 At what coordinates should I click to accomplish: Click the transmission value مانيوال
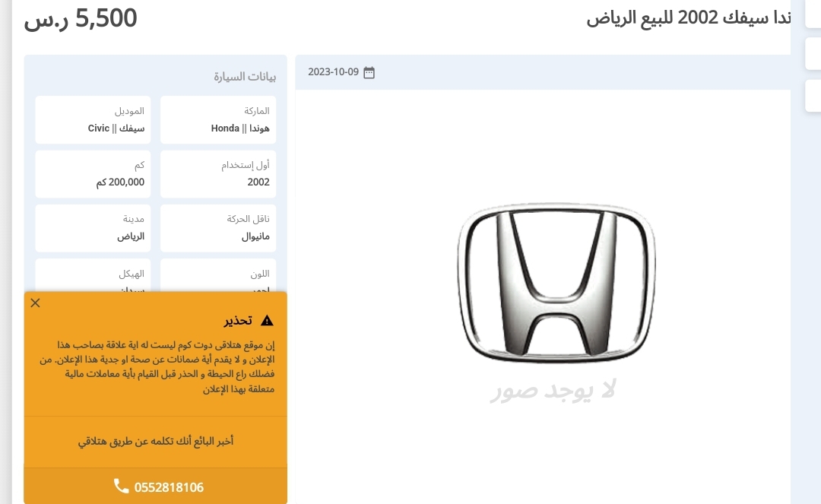pos(255,236)
